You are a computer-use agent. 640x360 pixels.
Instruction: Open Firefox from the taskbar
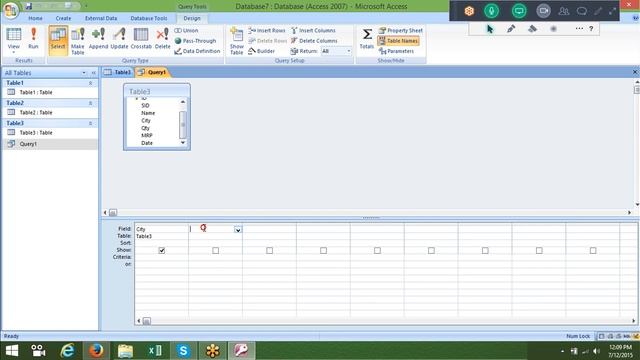[x=96, y=350]
